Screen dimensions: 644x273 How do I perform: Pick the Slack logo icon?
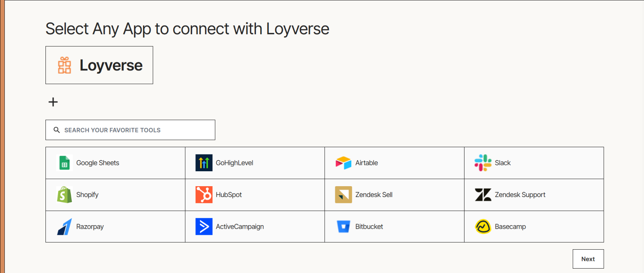483,163
